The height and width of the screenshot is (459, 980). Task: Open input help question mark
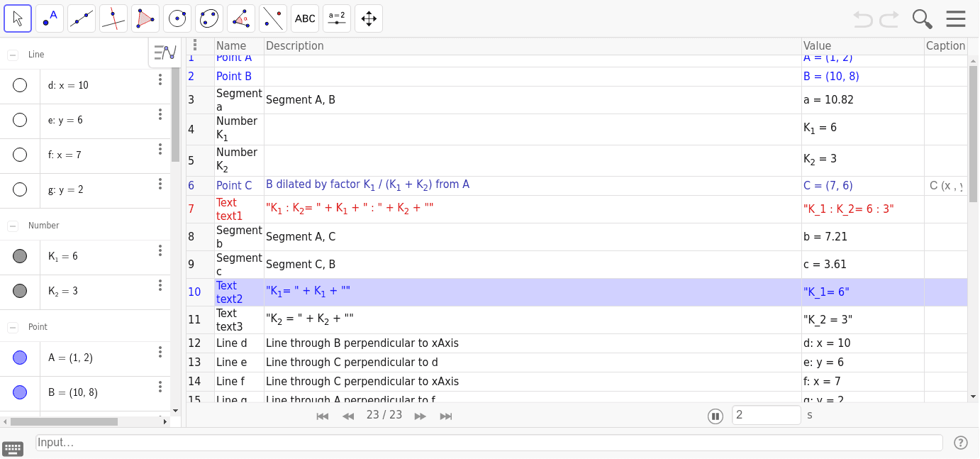[x=961, y=443]
